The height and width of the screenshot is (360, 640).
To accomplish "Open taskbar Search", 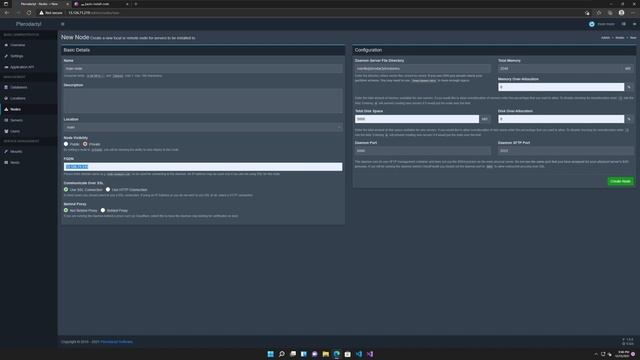I will click(282, 354).
